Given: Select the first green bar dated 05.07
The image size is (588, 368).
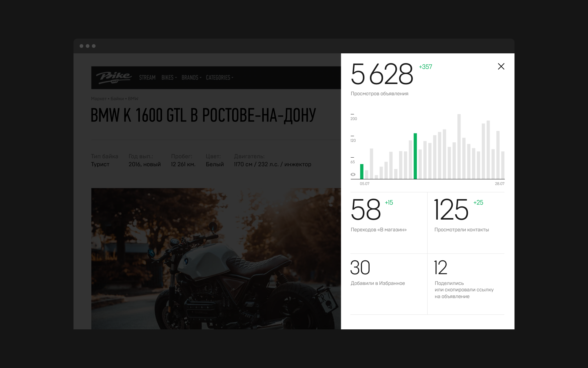Looking at the screenshot, I should (x=362, y=171).
